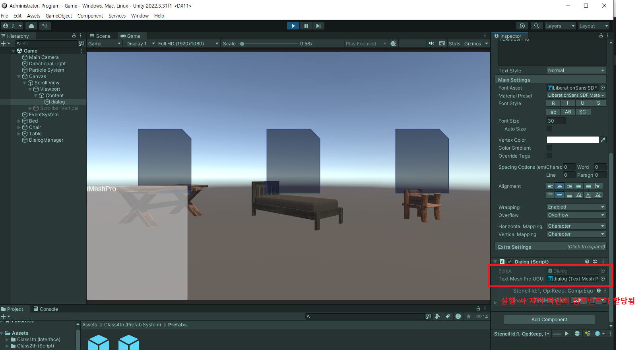Click the Gizmos button
The height and width of the screenshot is (359, 644).
click(473, 43)
